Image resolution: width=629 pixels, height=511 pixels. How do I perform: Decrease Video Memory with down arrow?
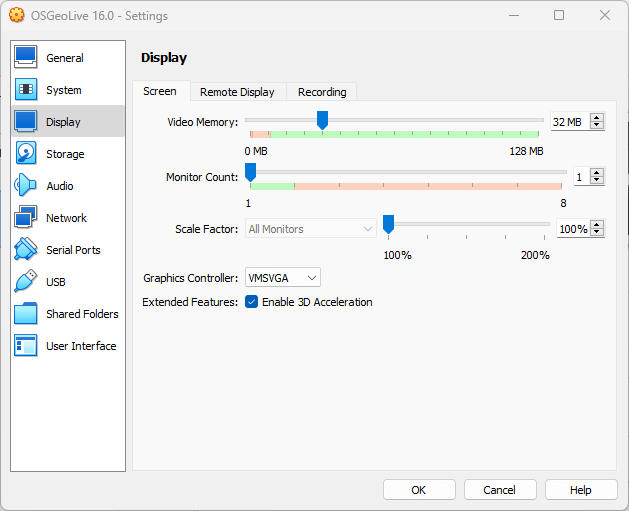click(597, 125)
